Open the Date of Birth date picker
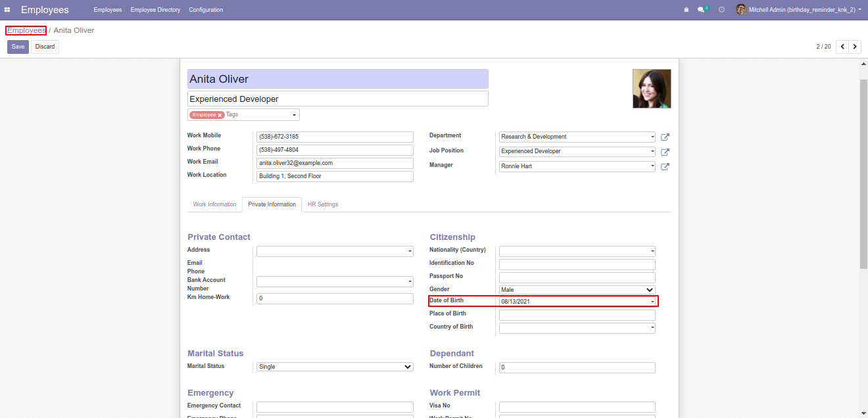Screen dimensions: 868x418 tap(577, 301)
